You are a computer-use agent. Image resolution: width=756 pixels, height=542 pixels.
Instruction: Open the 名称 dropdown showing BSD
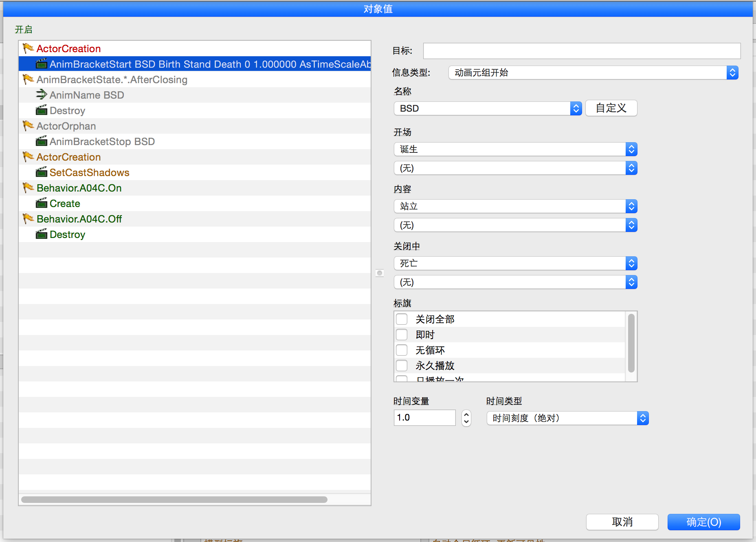tap(488, 109)
